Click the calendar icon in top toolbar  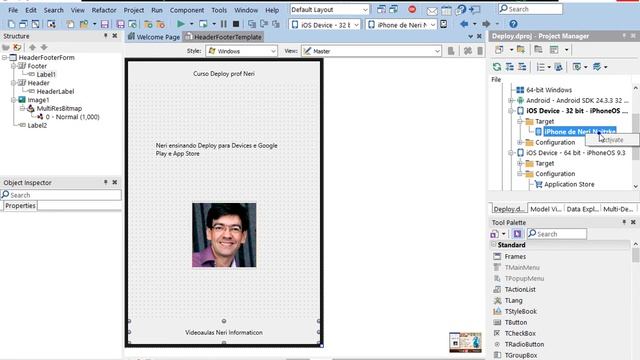[446, 10]
